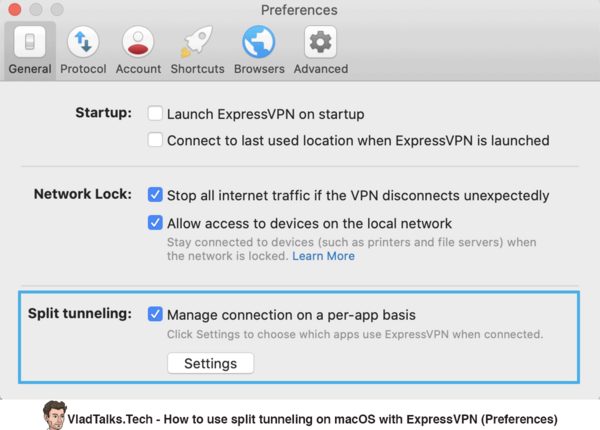Select the General tab label

point(30,69)
